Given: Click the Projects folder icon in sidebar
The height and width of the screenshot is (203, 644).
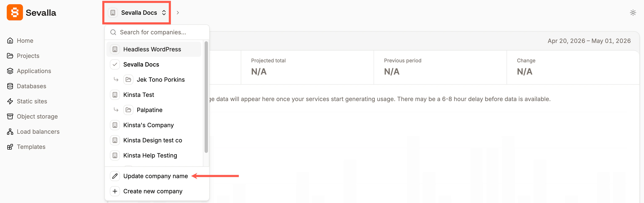Looking at the screenshot, I should tap(10, 56).
